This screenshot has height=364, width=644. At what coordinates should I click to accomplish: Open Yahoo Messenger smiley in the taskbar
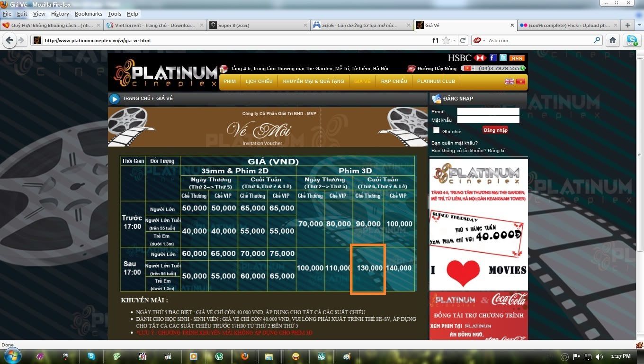[296, 356]
